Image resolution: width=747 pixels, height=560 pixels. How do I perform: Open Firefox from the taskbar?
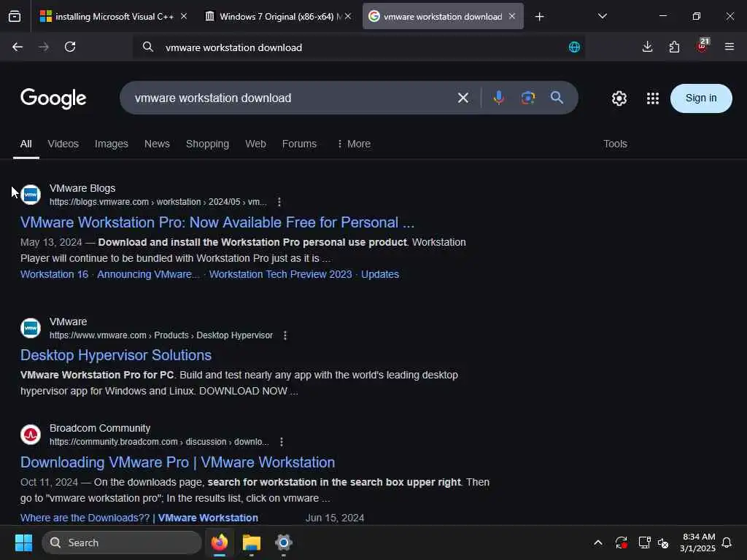(x=219, y=542)
